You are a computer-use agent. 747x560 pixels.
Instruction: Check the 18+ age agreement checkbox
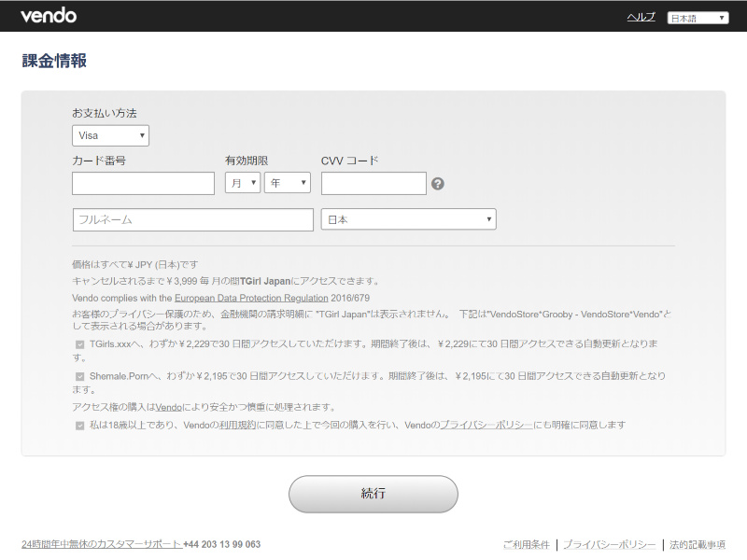tap(80, 425)
